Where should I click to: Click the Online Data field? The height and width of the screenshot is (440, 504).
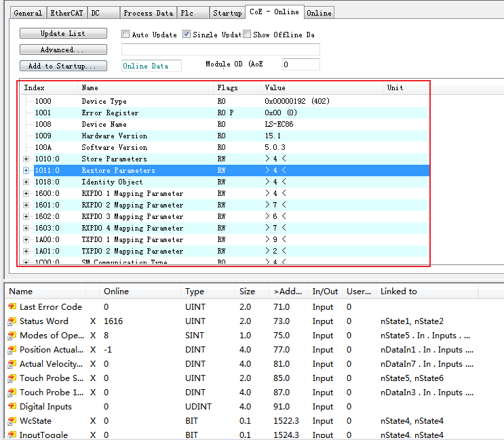(x=151, y=66)
